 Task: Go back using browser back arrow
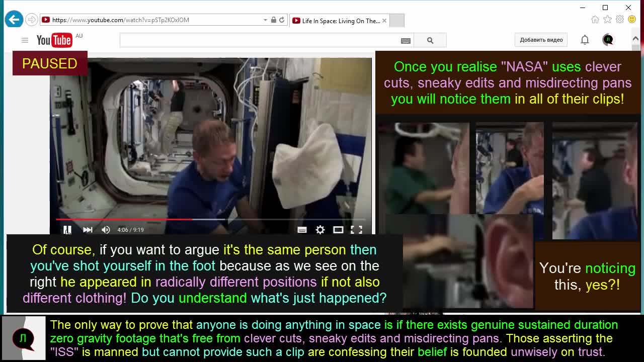click(x=14, y=20)
